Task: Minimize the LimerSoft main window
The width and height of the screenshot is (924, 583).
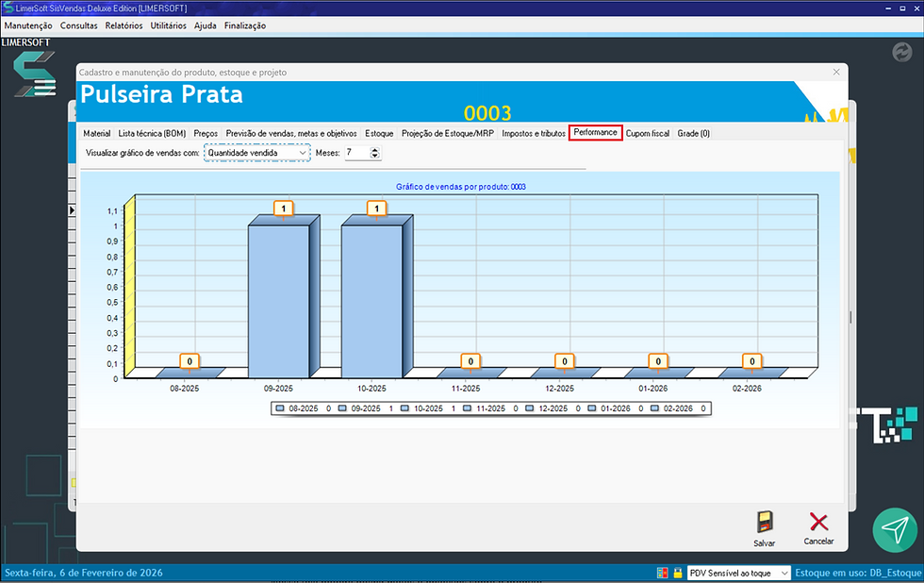Action: tap(888, 8)
